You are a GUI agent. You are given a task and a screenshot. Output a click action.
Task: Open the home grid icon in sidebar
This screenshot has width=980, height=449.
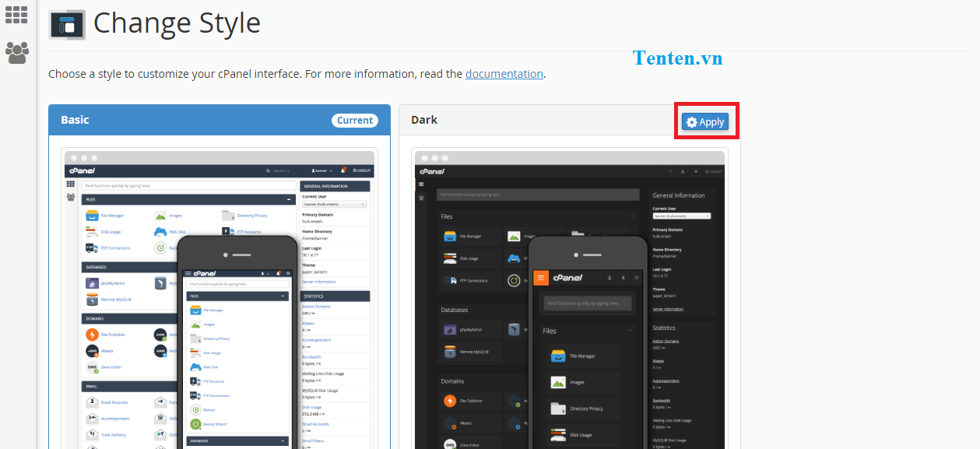tap(16, 14)
